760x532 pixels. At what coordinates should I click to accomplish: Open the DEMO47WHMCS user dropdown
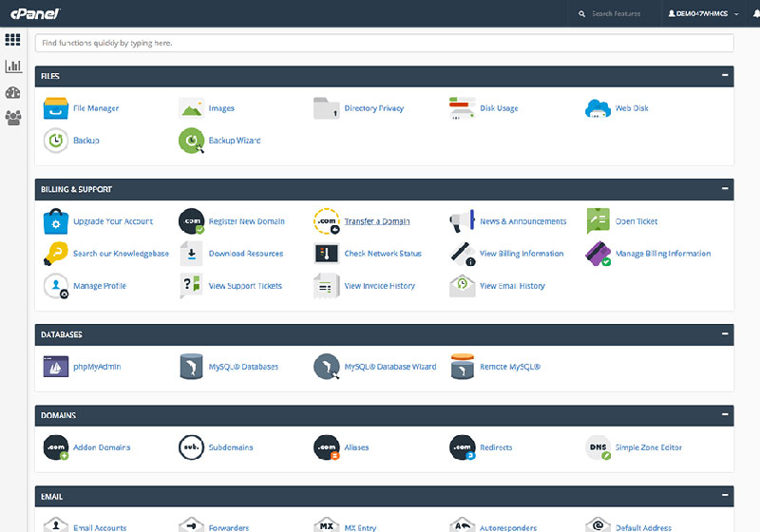point(703,13)
